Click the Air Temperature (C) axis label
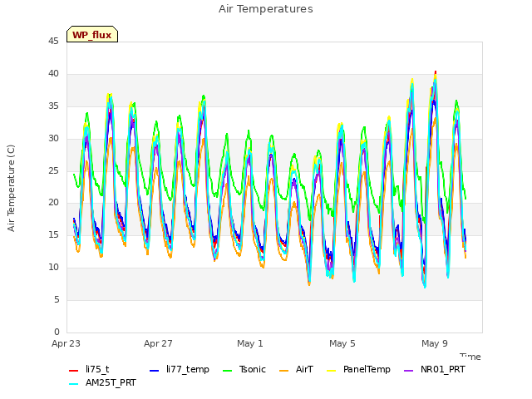Viewport: 532px width, 399px height. point(11,188)
